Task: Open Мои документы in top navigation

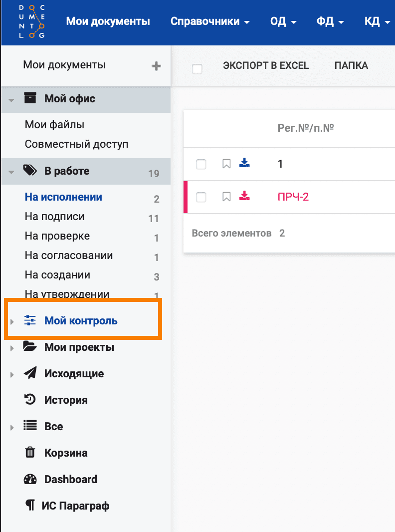Action: 108,21
